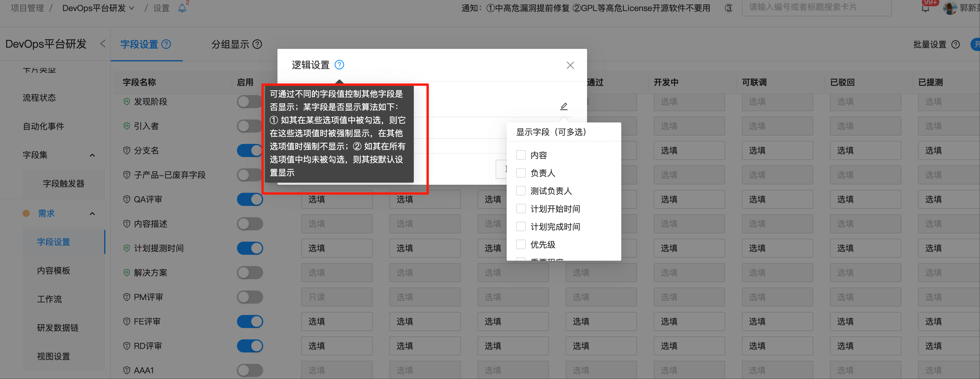Select 视图设置 in the sidebar
This screenshot has height=379, width=980.
click(x=53, y=356)
